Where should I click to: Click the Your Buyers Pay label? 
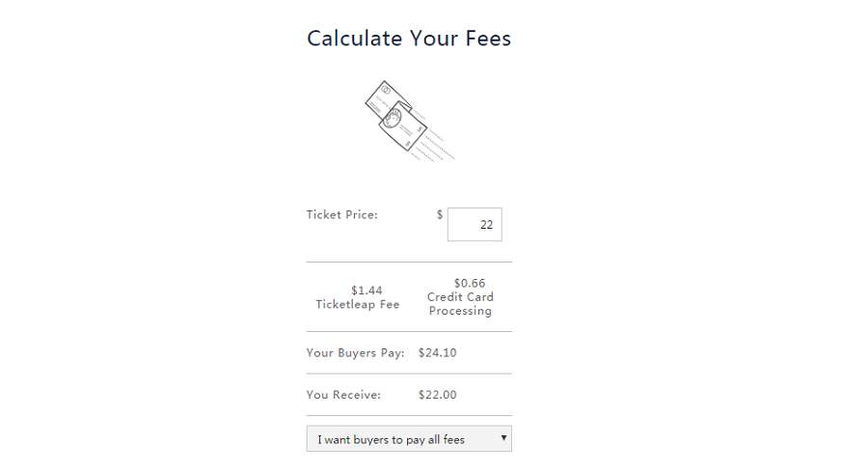coord(355,353)
